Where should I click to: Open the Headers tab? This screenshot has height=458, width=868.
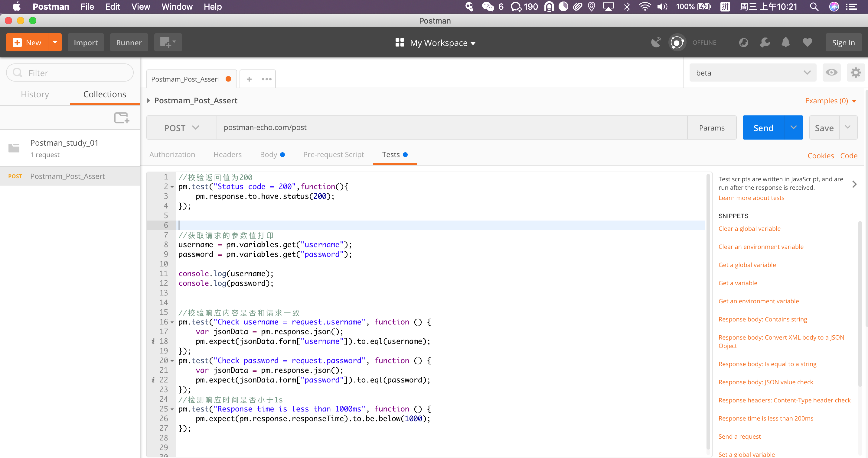(227, 154)
